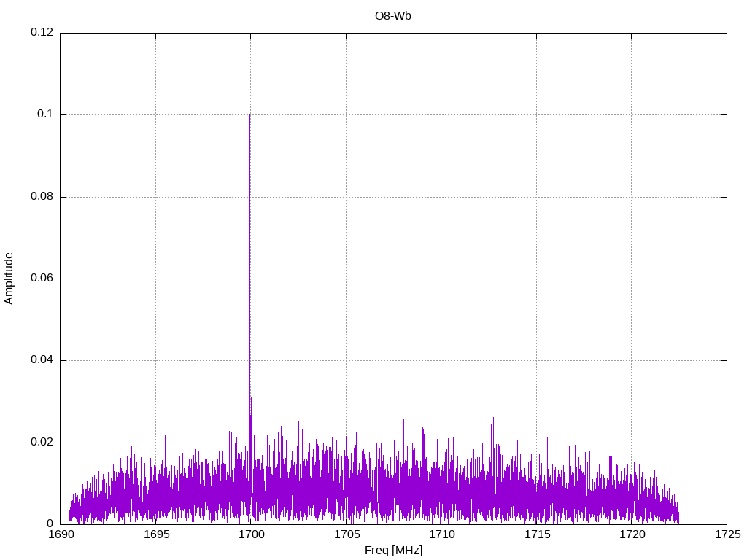
Task: Click the 0.1 y-axis tick label
Action: pos(46,114)
